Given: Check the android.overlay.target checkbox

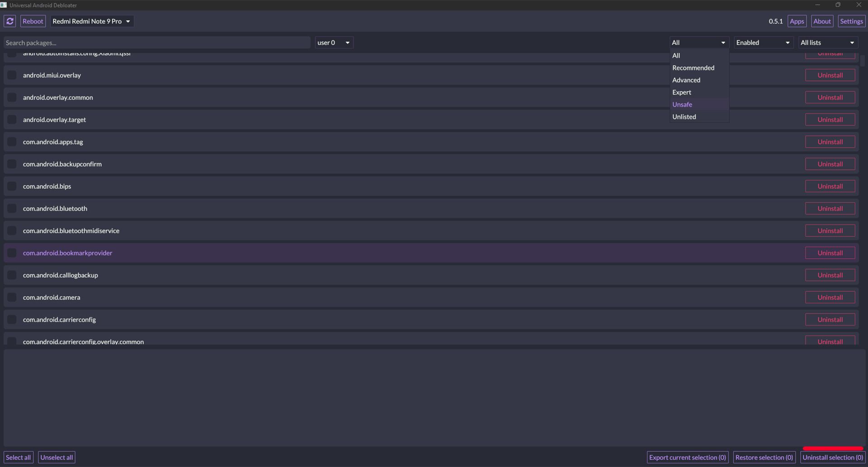Looking at the screenshot, I should [12, 119].
